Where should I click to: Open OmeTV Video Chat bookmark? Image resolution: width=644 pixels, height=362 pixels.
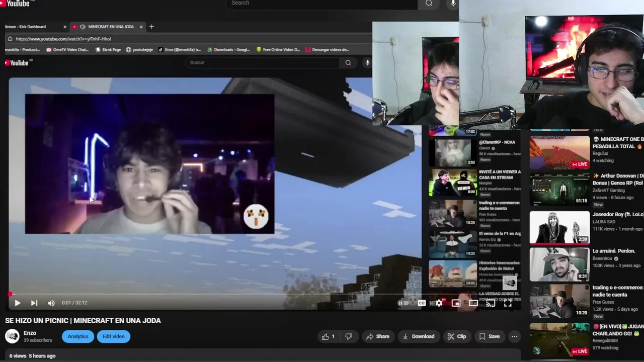click(67, 50)
